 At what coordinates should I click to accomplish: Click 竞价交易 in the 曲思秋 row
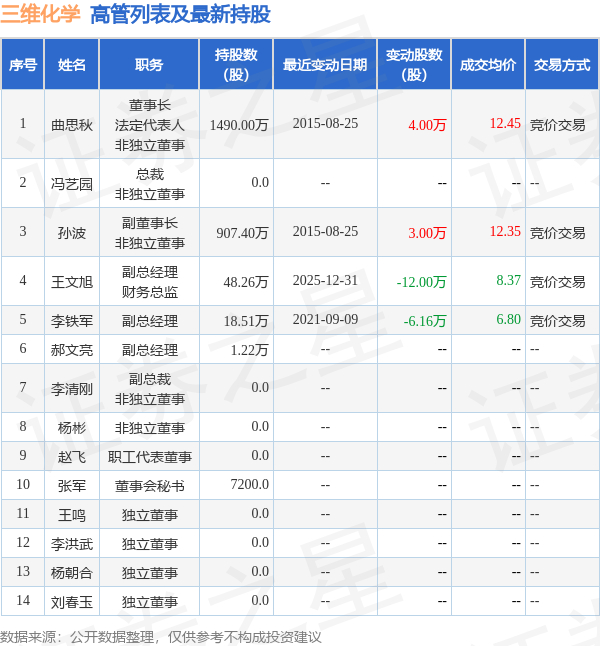558,125
